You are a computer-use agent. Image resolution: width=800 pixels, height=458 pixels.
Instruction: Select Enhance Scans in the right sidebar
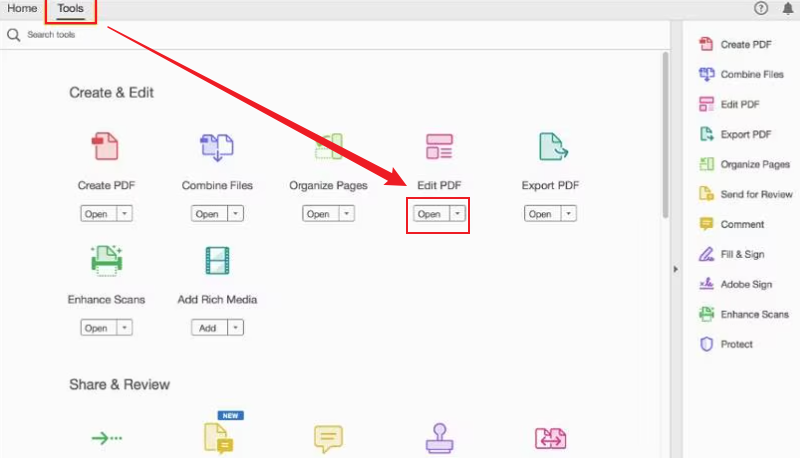(743, 315)
